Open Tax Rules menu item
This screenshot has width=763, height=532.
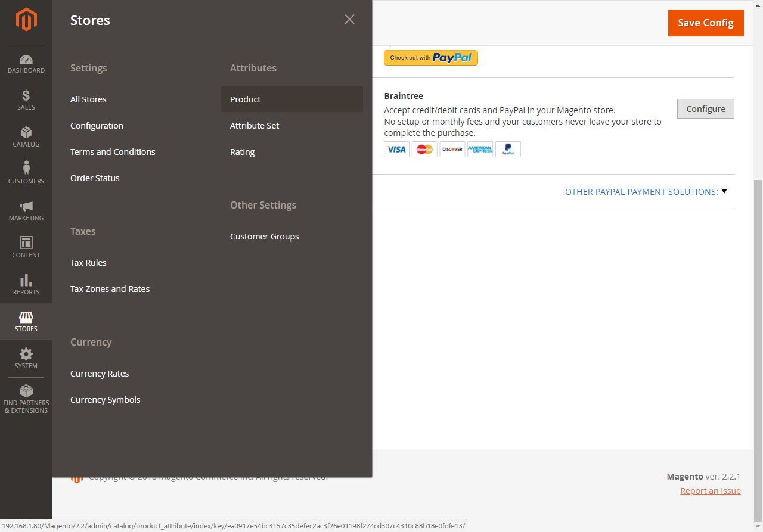pos(88,263)
